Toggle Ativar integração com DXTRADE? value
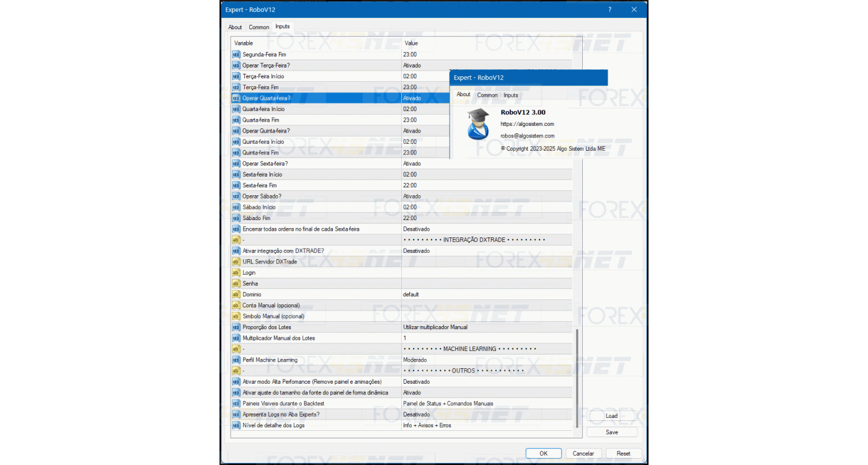 (x=486, y=251)
